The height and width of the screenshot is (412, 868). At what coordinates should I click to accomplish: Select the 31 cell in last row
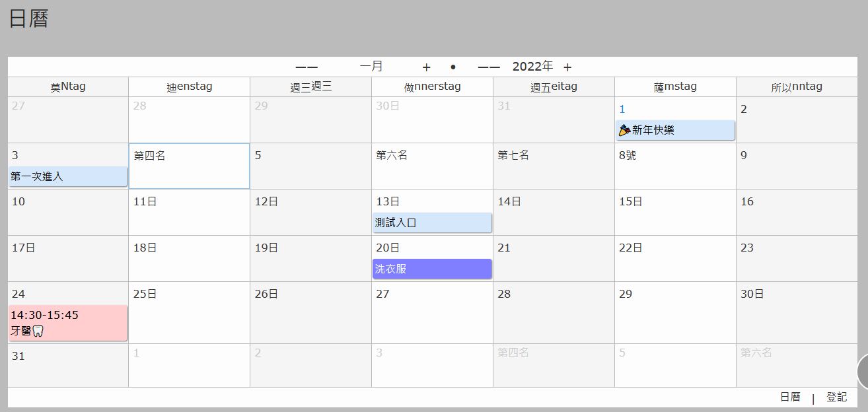pos(67,365)
